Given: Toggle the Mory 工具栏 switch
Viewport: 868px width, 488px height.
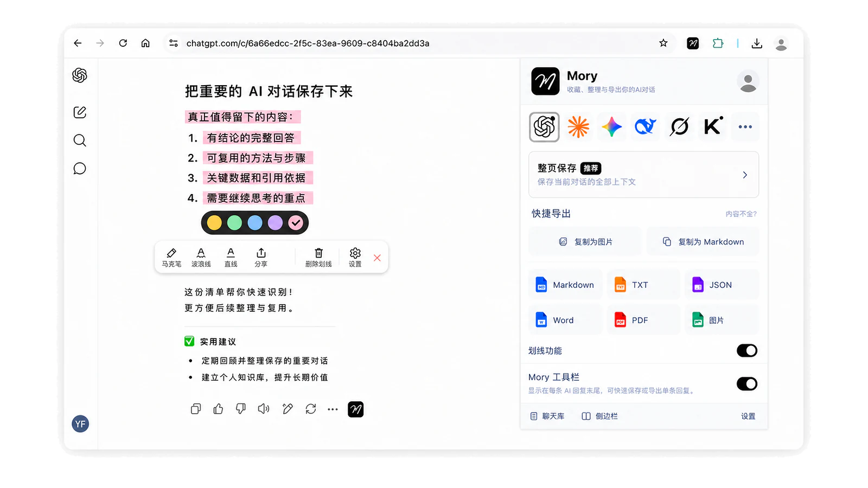Looking at the screenshot, I should tap(747, 384).
